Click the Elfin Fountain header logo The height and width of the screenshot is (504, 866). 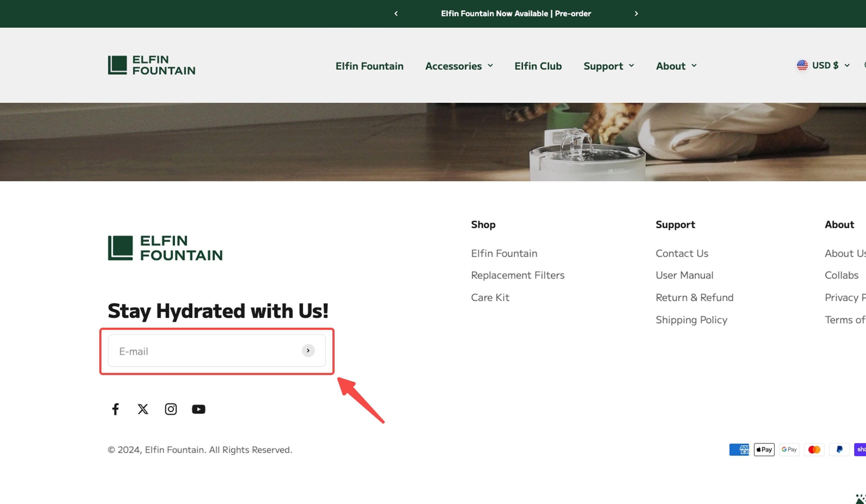coord(152,65)
